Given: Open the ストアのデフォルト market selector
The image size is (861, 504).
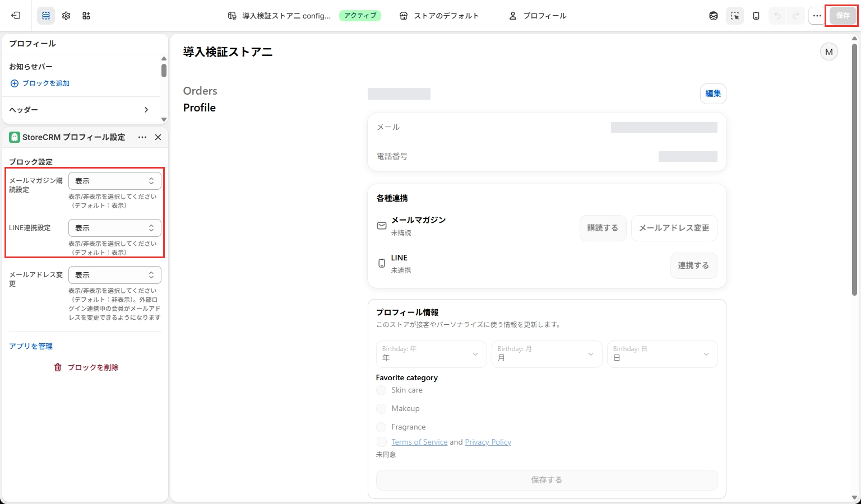Looking at the screenshot, I should [439, 16].
